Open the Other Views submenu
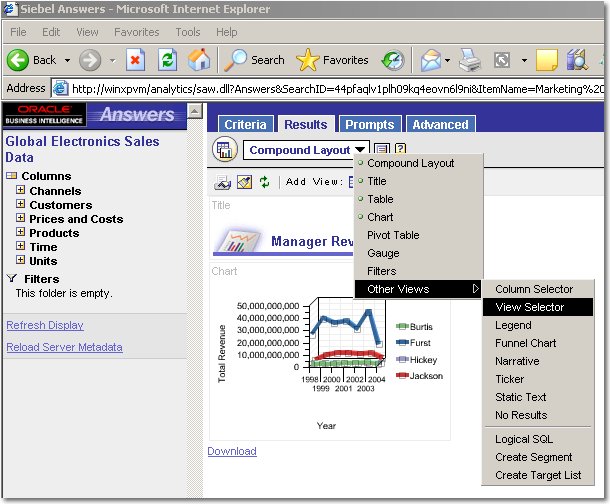Image resolution: width=610 pixels, height=504 pixels. (419, 289)
